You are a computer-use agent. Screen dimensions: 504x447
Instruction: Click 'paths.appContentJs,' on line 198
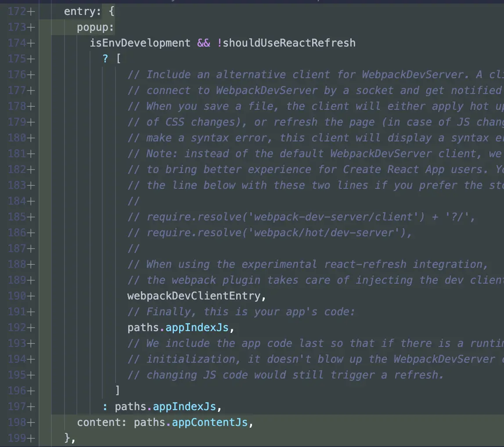[x=194, y=422]
